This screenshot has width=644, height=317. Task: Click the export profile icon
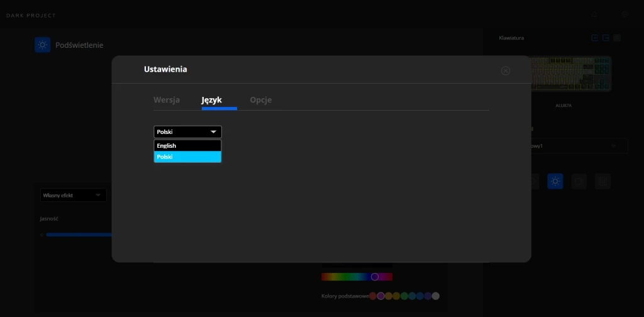coord(606,38)
